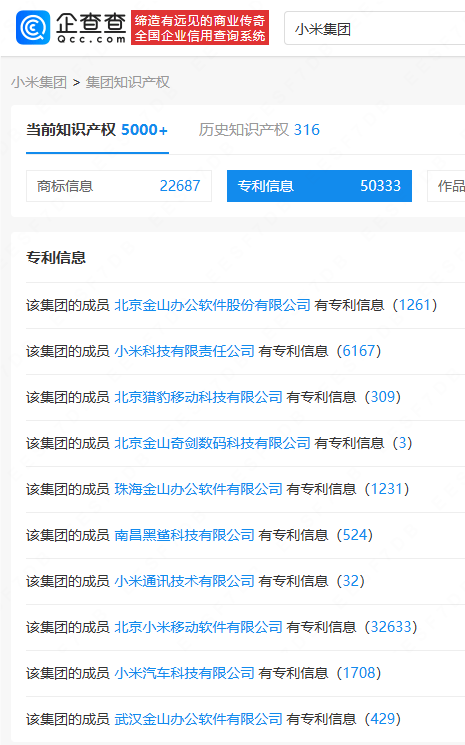Open 珠海金山办公软件有限公司 link
Screen dimensions: 465x745
click(x=199, y=489)
